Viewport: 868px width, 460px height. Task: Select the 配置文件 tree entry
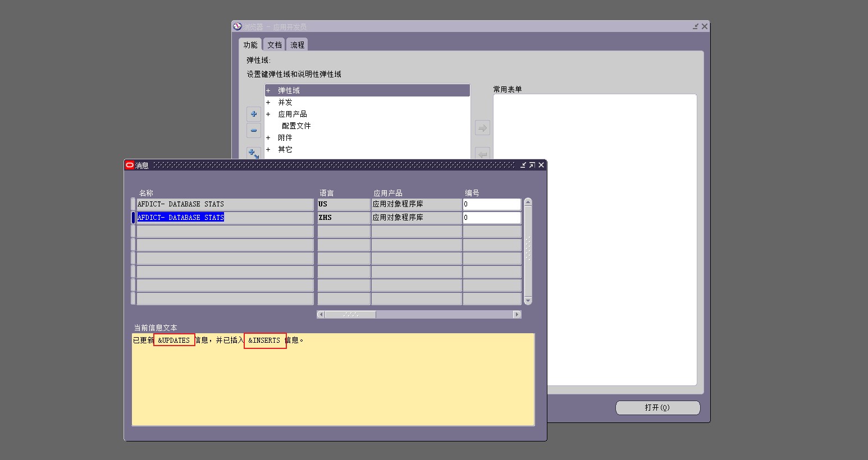point(296,126)
